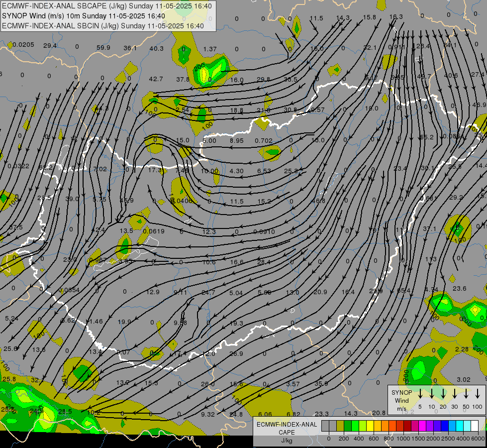The image size is (487, 448).
Task: Click the 20.9 value on the map
Action: (320, 292)
